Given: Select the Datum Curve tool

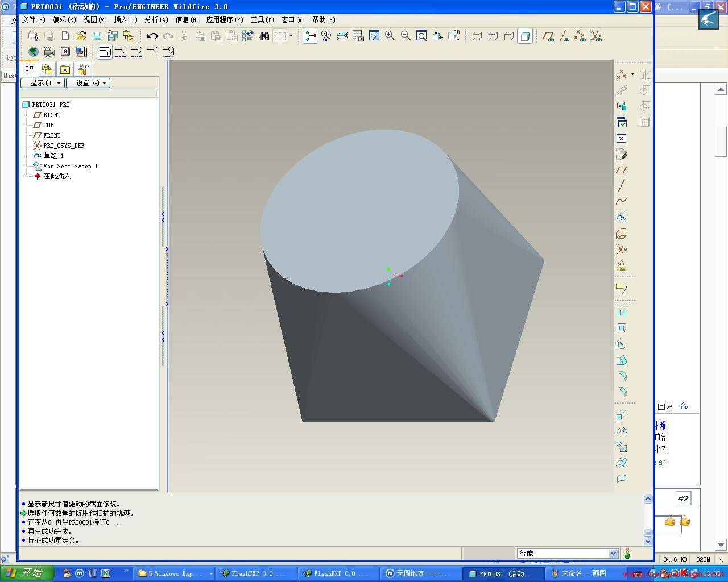Looking at the screenshot, I should point(622,201).
